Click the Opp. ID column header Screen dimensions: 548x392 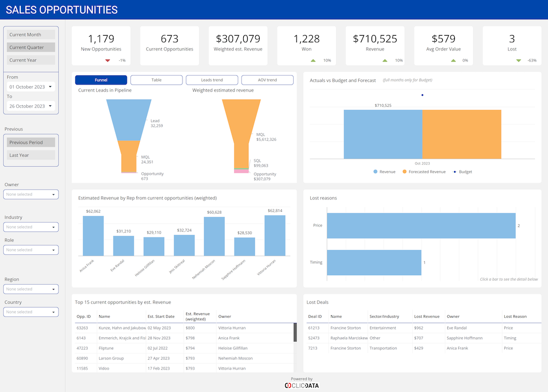click(83, 316)
